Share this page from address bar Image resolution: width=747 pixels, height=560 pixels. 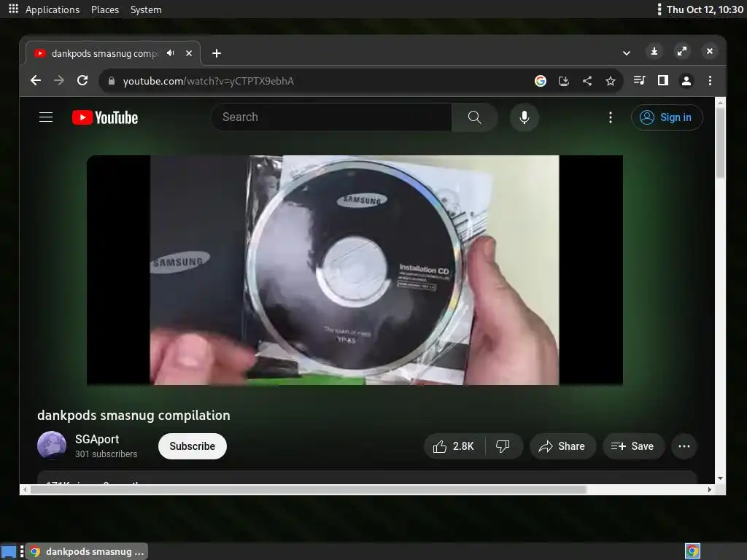(x=587, y=81)
